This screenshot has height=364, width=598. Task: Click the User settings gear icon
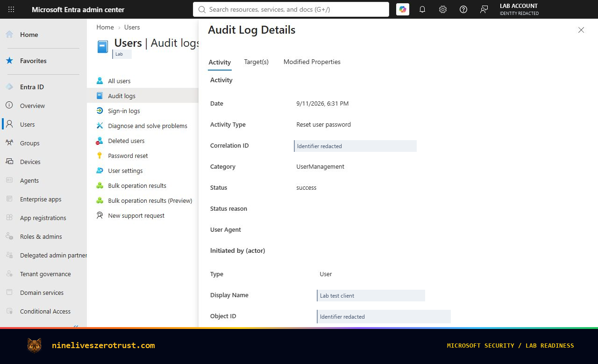point(100,171)
